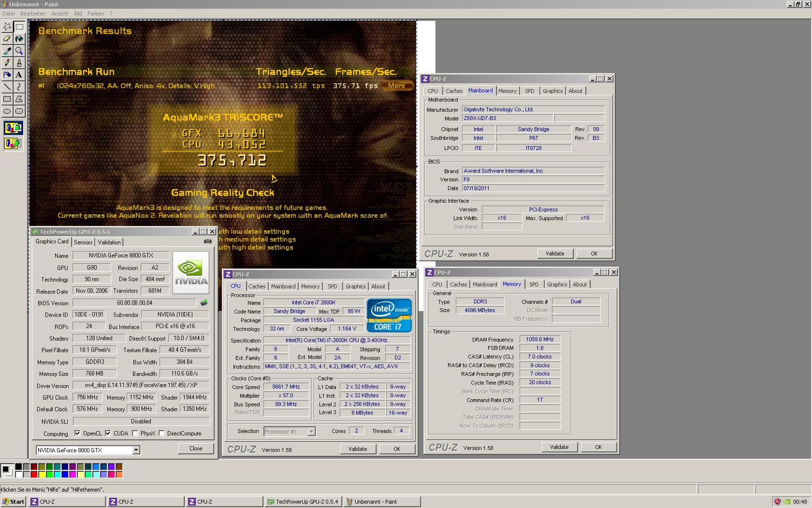The image size is (812, 508).
Task: Select the Free-form select tool in Paint
Action: click(x=7, y=27)
